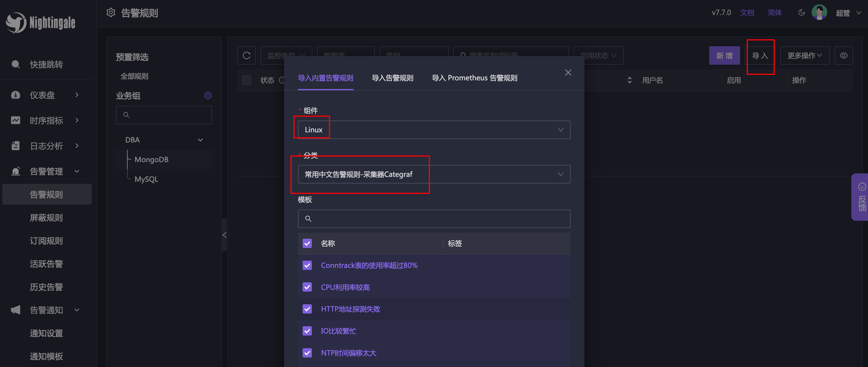868x367 pixels.
Task: Switch to 导入告警规则 tab
Action: click(x=392, y=78)
